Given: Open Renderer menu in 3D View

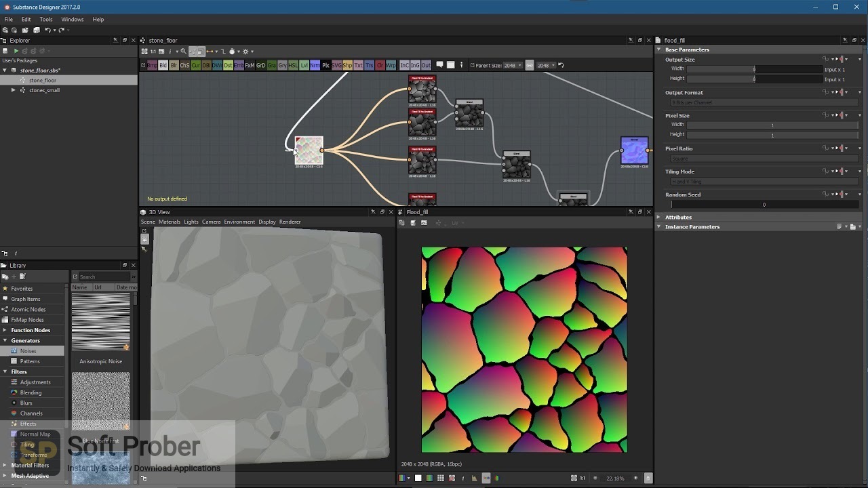Looking at the screenshot, I should tap(290, 222).
